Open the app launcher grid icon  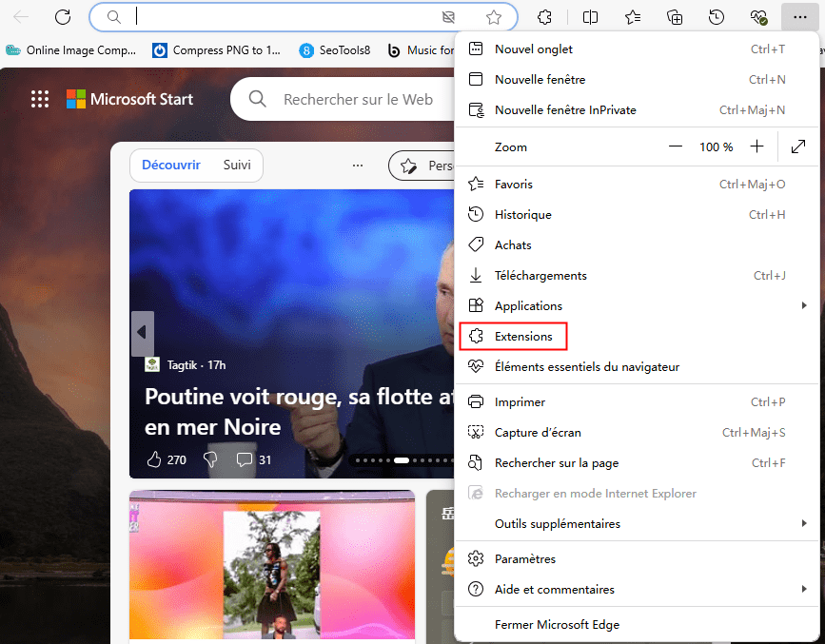[39, 99]
